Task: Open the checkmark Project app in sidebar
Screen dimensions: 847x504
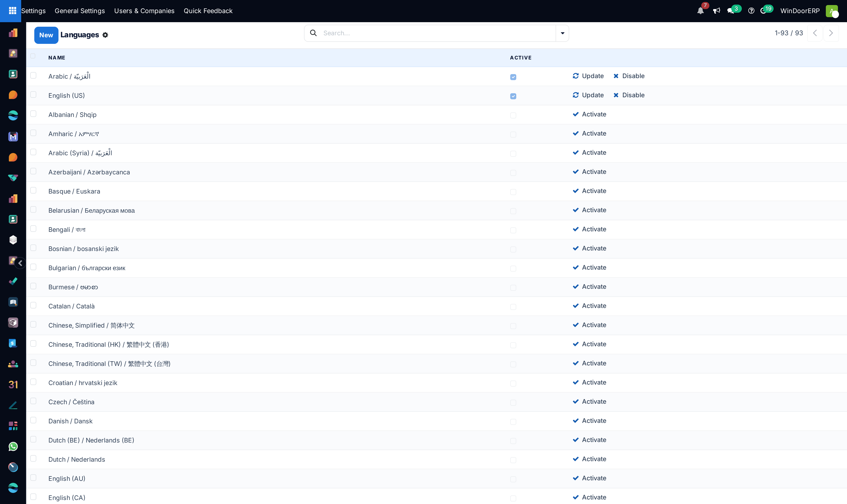Action: [13, 281]
